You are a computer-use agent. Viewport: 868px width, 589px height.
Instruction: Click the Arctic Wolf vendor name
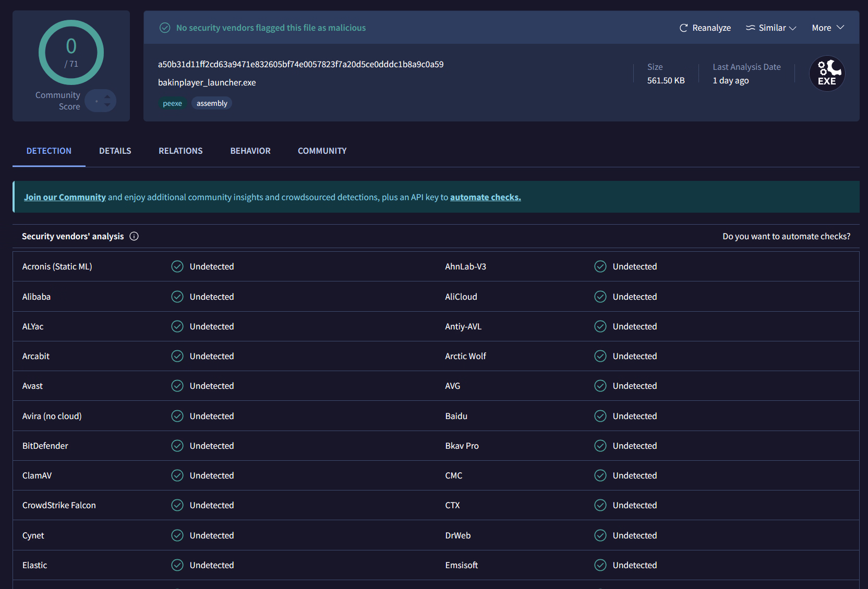465,356
